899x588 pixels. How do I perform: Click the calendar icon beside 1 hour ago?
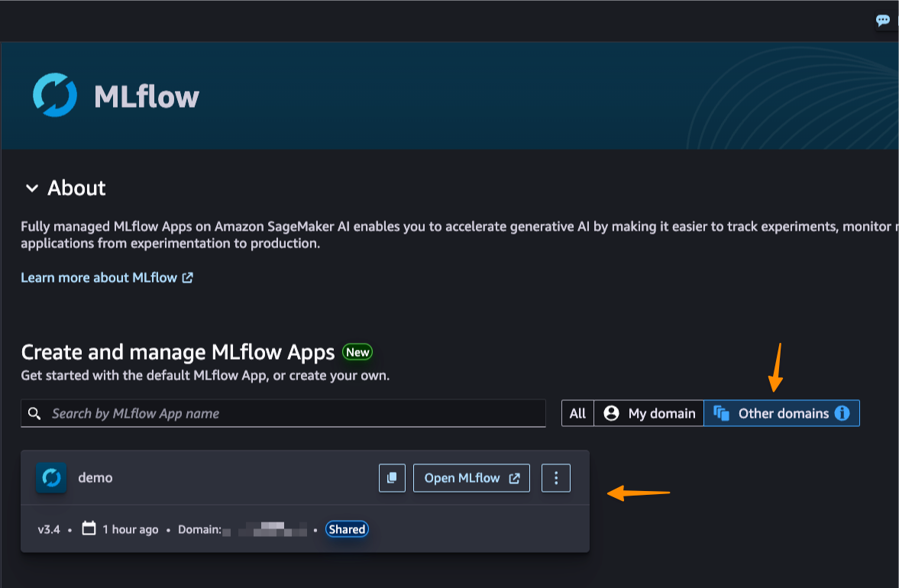click(x=89, y=528)
